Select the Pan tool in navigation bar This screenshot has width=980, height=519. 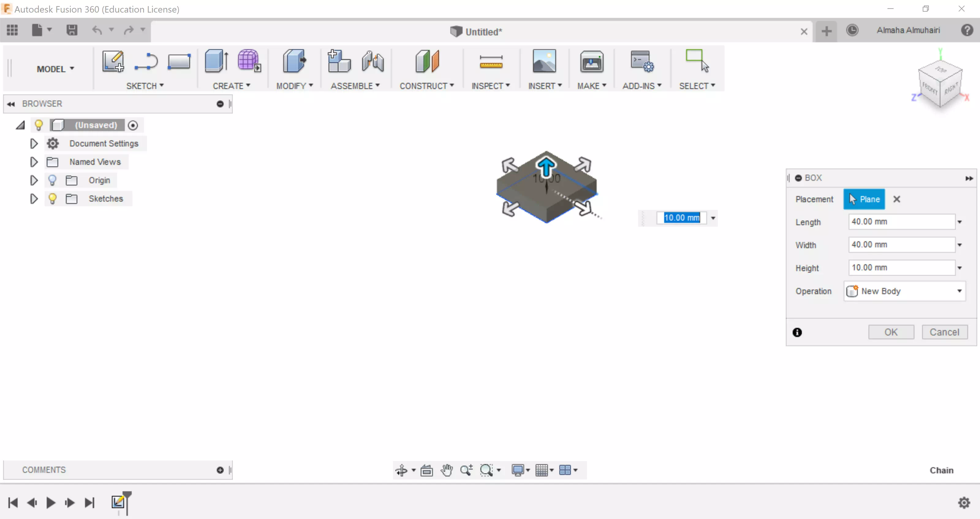(447, 470)
